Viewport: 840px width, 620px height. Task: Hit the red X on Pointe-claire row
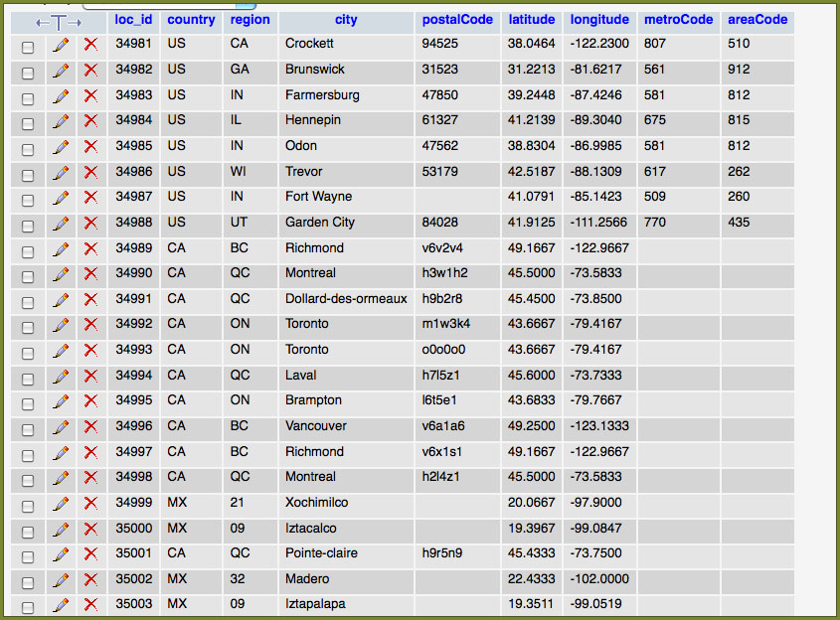click(x=90, y=553)
